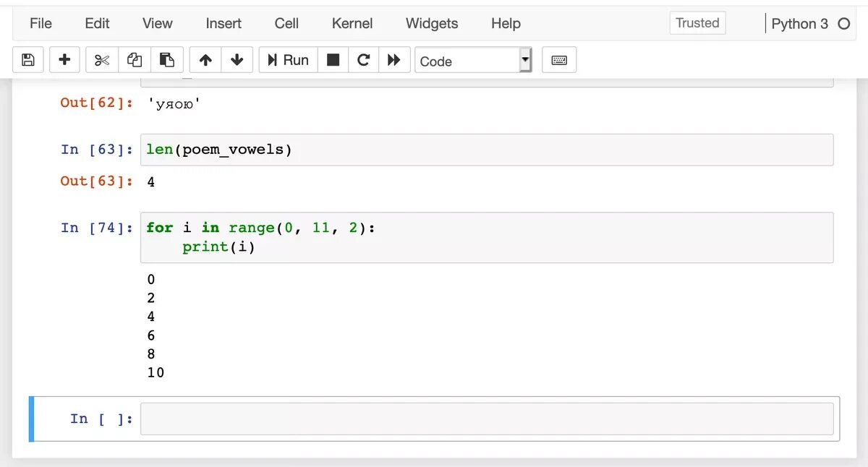
Task: Click the printed output 0
Action: click(151, 280)
